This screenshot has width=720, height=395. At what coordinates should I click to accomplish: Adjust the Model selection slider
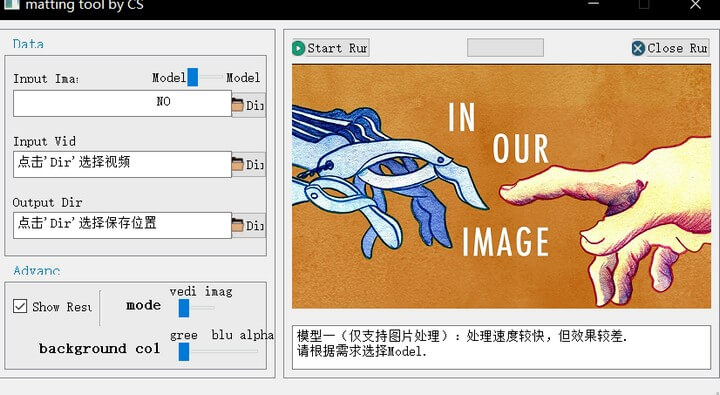[x=204, y=77]
